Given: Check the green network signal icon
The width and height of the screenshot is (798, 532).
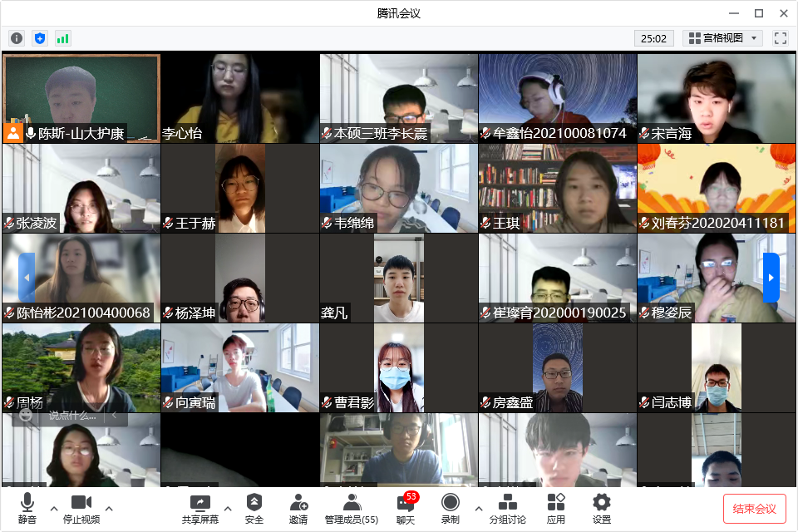Looking at the screenshot, I should tap(63, 38).
